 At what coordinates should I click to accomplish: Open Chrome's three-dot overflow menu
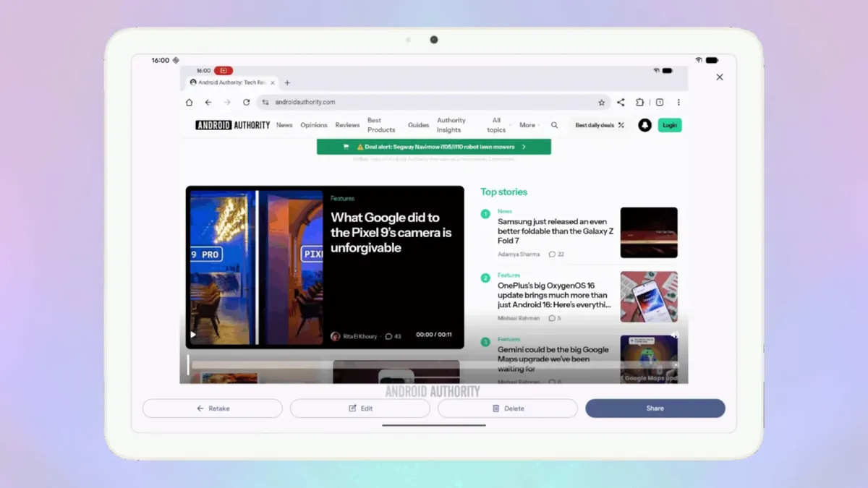click(678, 103)
